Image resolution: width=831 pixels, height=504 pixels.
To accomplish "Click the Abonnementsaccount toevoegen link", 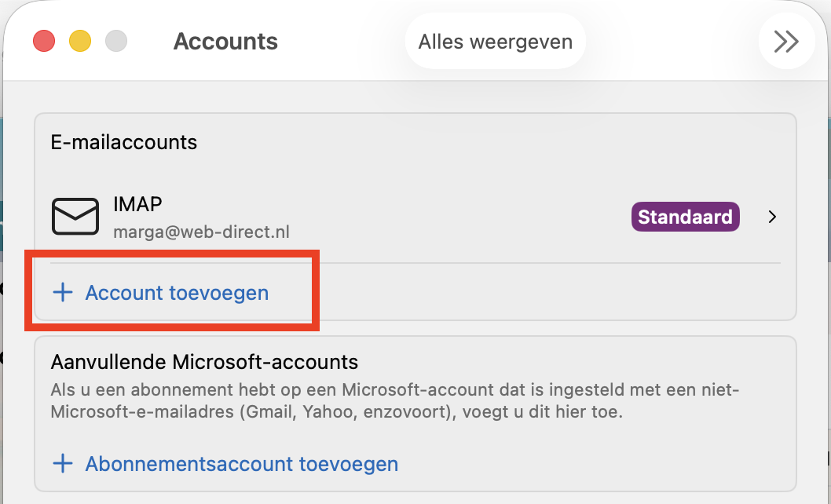I will [x=241, y=464].
